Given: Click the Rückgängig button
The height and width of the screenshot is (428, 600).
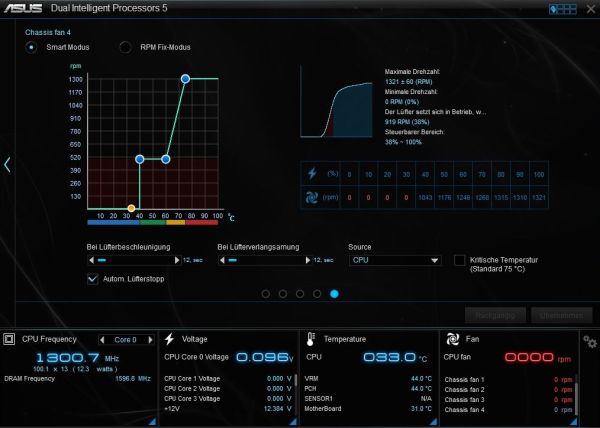Looking at the screenshot, I should 495,316.
